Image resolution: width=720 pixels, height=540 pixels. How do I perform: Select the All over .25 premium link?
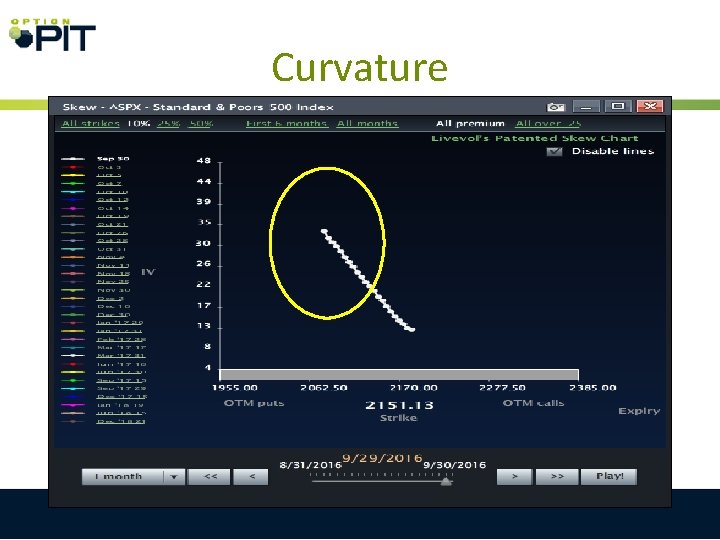coord(548,124)
